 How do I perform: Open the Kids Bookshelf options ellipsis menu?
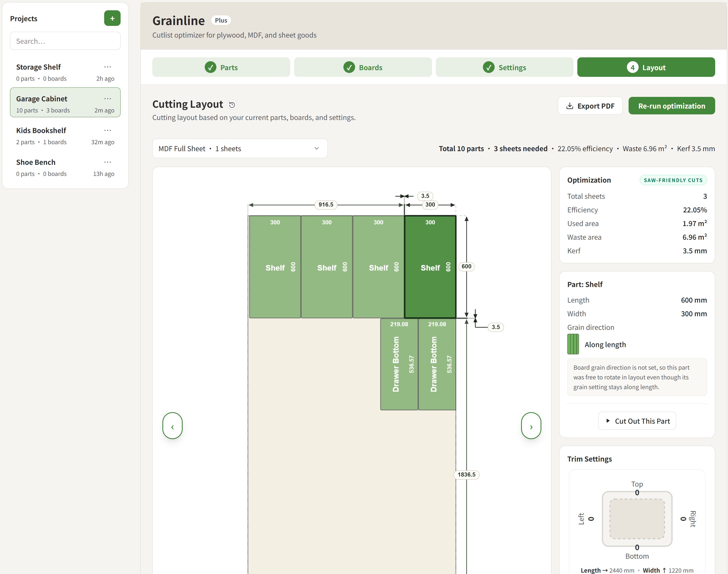[108, 130]
